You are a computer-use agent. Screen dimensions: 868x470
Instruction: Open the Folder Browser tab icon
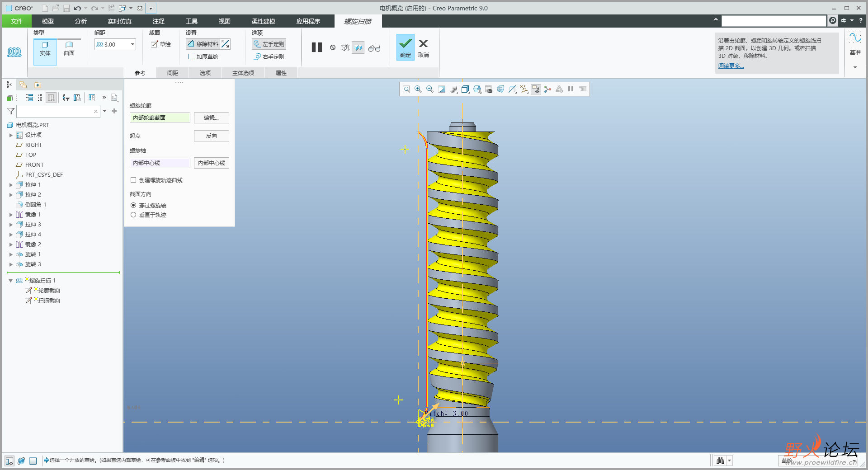coord(23,85)
